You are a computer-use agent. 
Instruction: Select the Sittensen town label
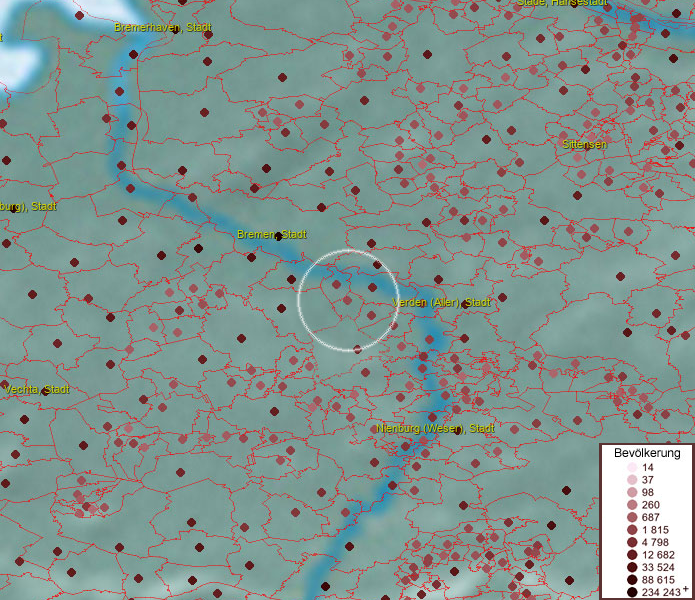pos(584,144)
